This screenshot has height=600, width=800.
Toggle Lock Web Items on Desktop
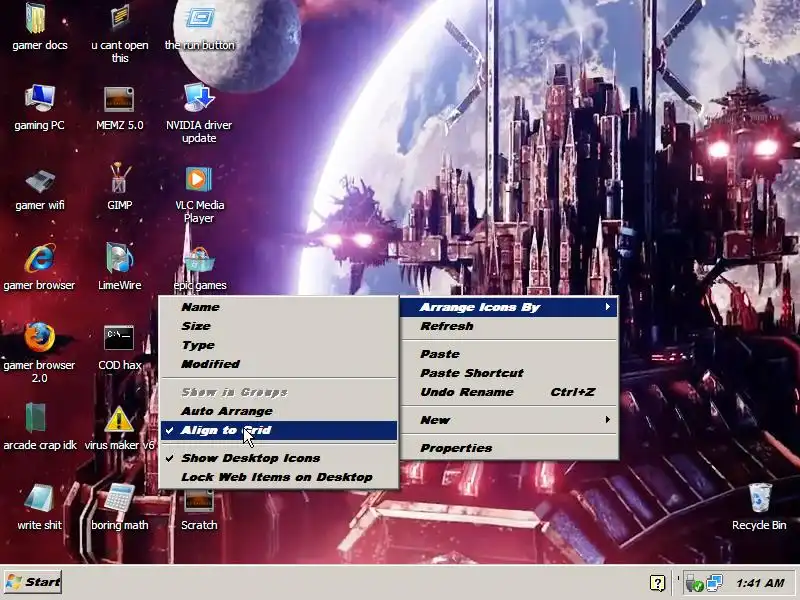pos(279,477)
